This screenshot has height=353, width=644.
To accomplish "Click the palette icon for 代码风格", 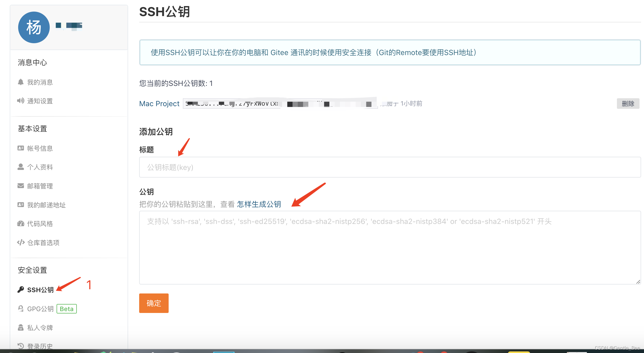I will (x=21, y=224).
